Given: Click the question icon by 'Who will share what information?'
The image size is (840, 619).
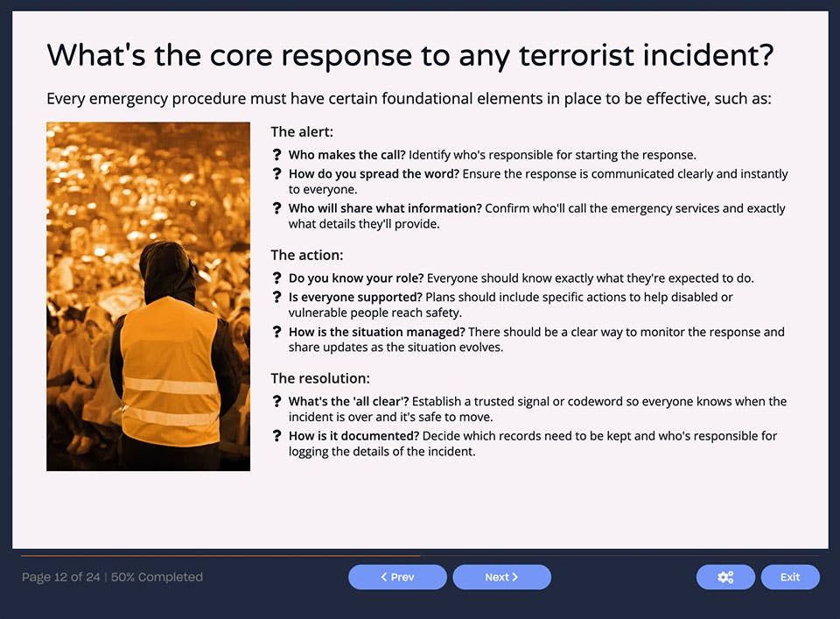Looking at the screenshot, I should pyautogui.click(x=277, y=208).
